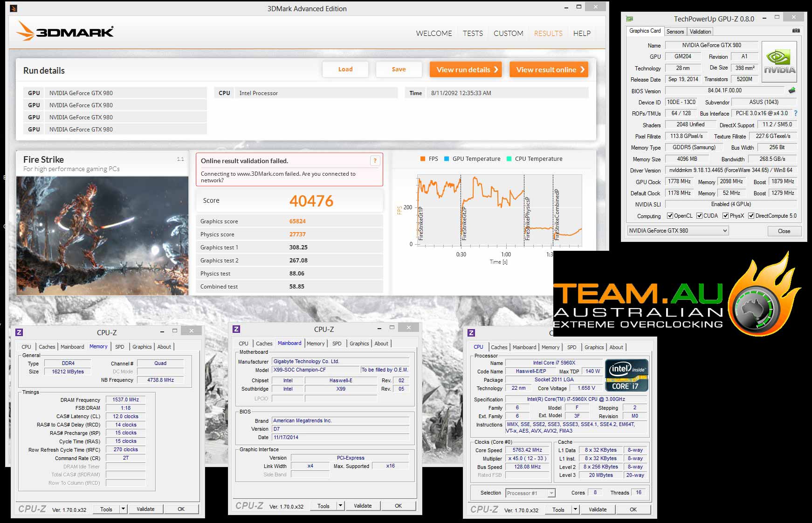Viewport: 812px width, 523px height.
Task: Click View result online button
Action: pyautogui.click(x=549, y=69)
